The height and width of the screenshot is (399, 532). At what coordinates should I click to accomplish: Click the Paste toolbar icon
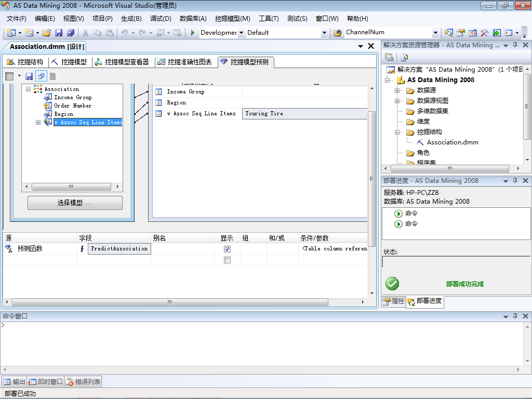tap(109, 33)
